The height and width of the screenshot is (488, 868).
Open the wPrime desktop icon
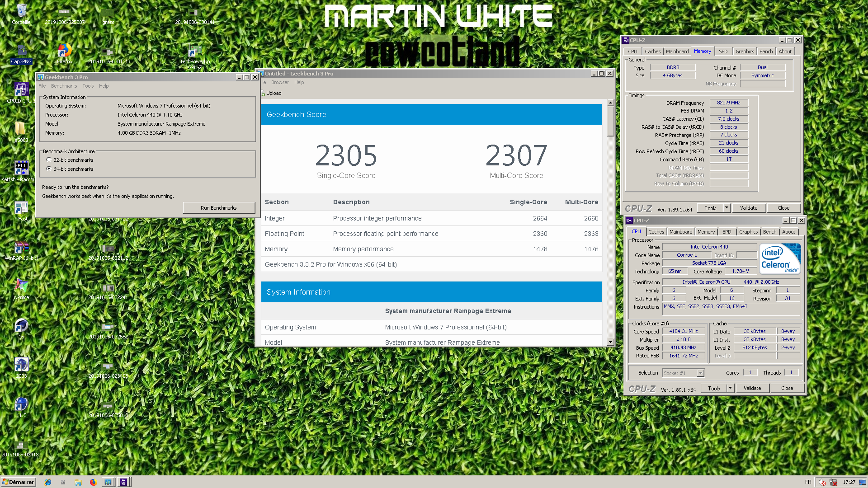click(21, 289)
